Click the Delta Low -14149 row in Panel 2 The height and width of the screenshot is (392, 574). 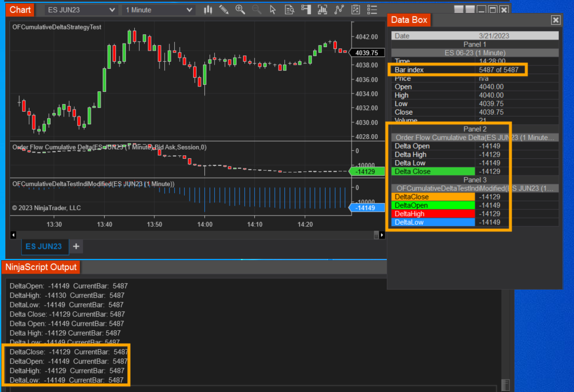coord(475,163)
